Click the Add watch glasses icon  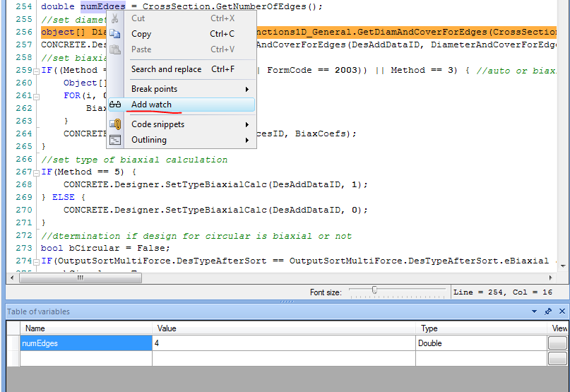point(115,105)
